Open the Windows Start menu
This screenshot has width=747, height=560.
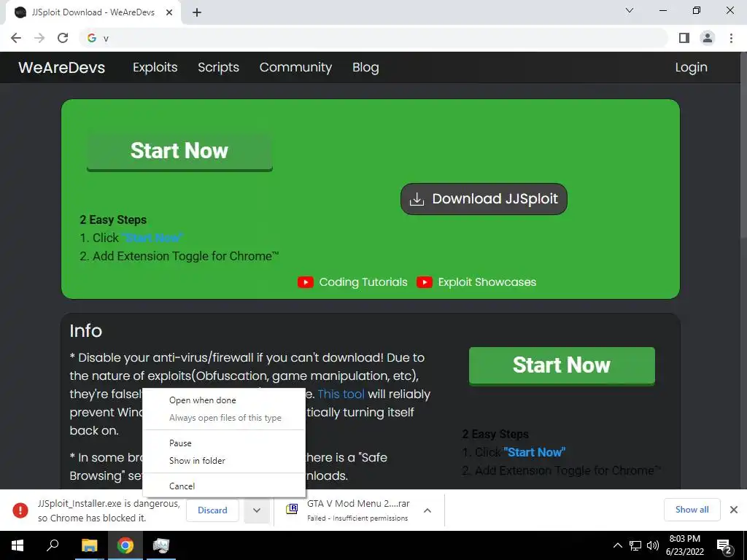18,545
